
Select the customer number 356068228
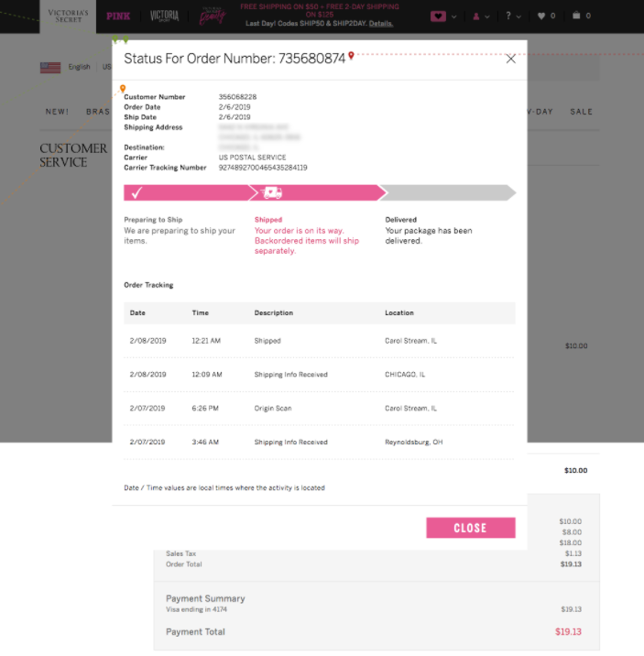(237, 96)
